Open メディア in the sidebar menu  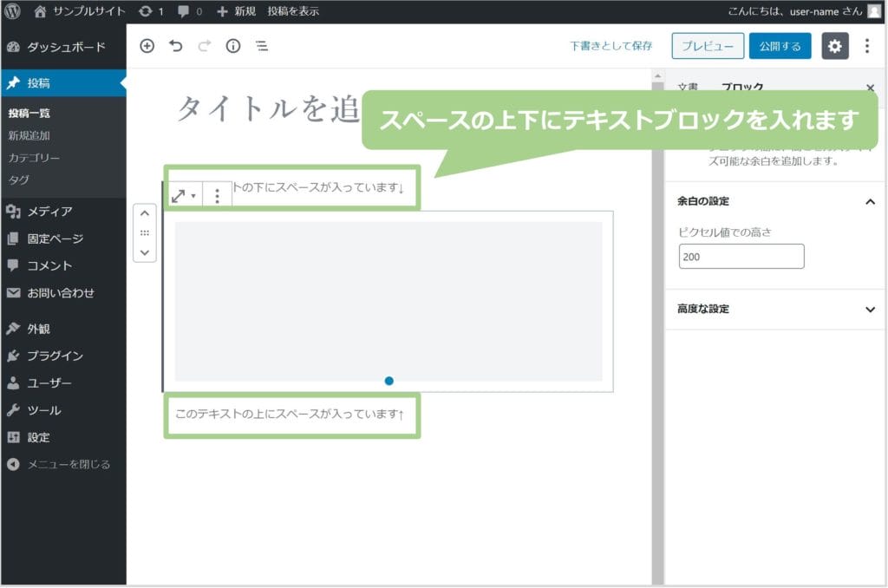pos(49,212)
